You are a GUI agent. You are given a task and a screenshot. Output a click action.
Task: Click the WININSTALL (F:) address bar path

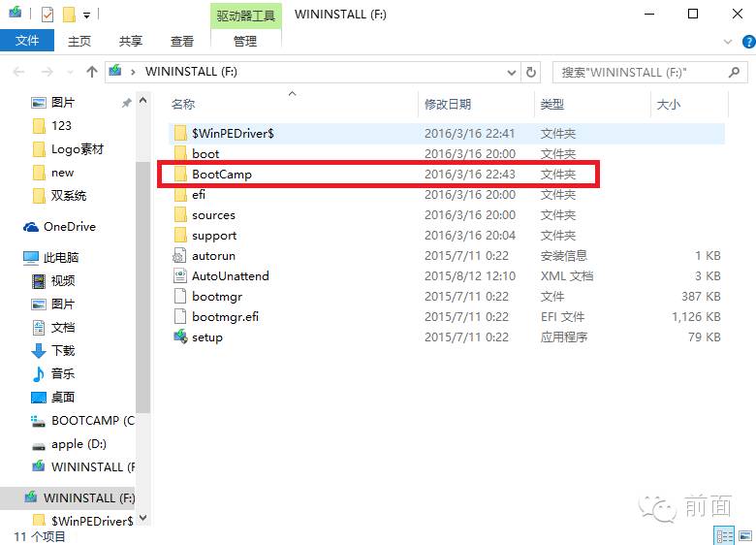191,72
